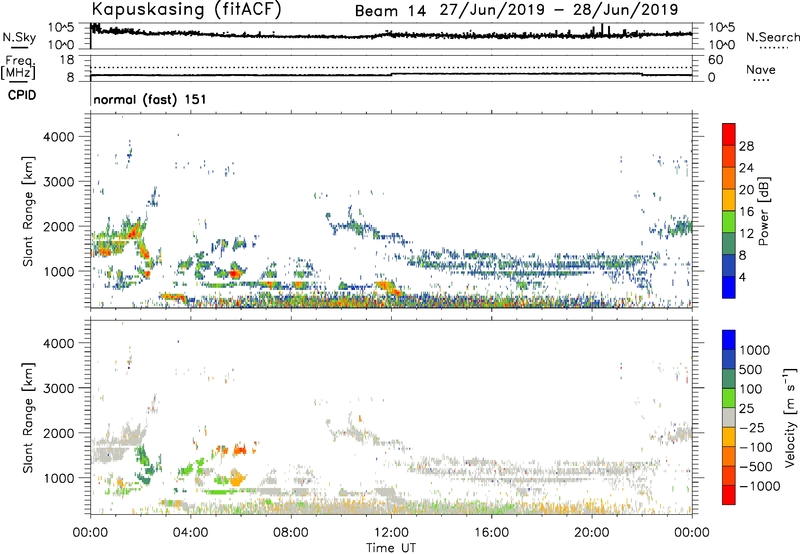Select the date range '27/Jun/2019 – 28/Jun/2019'
The image size is (800, 554).
559,10
